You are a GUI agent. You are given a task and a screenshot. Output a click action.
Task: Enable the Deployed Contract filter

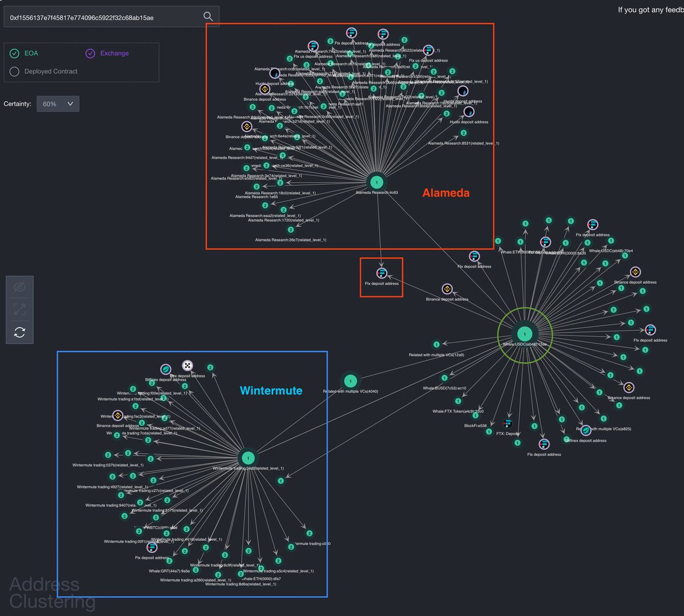point(14,71)
